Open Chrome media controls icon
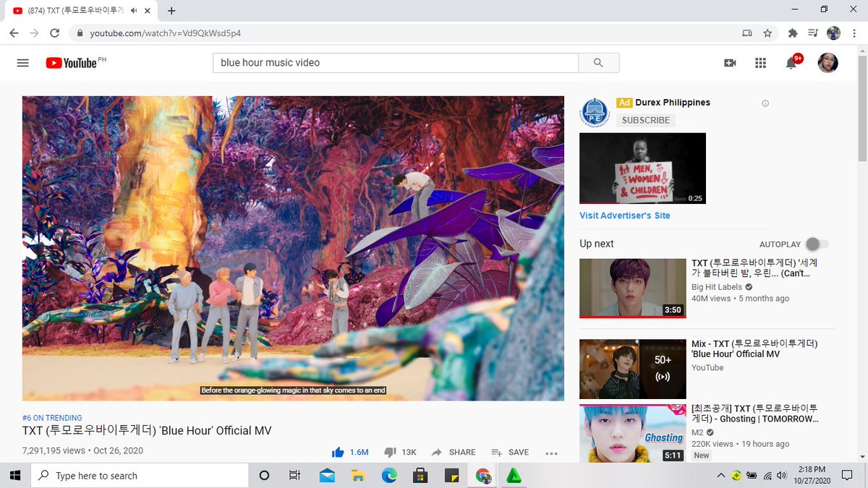This screenshot has height=488, width=868. pos(813,33)
